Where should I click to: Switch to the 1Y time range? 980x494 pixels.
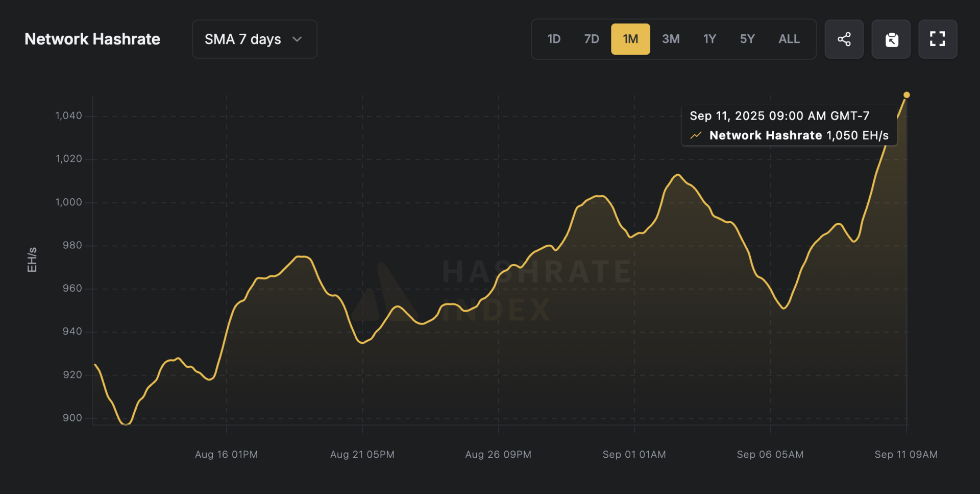click(x=709, y=39)
